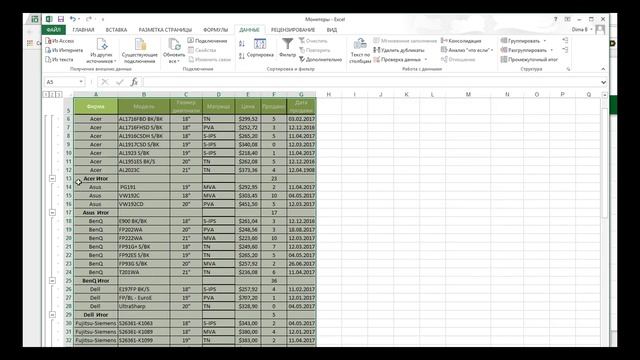Screen dimensions: 640x360
Task: Click model cell AL2023C
Action: 144,170
